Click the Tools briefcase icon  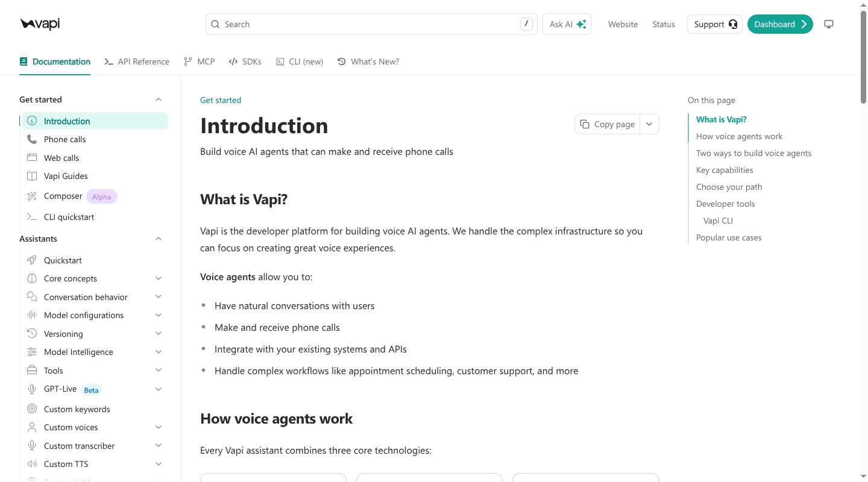[32, 371]
